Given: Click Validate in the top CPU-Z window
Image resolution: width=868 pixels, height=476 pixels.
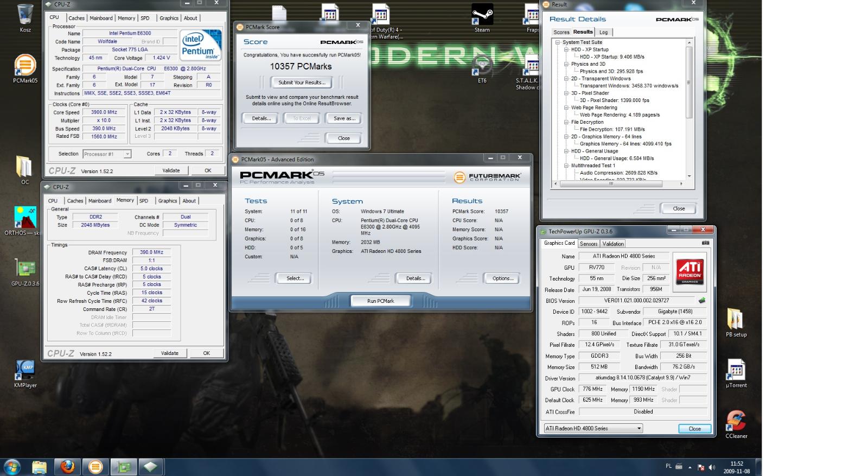Looking at the screenshot, I should (171, 170).
